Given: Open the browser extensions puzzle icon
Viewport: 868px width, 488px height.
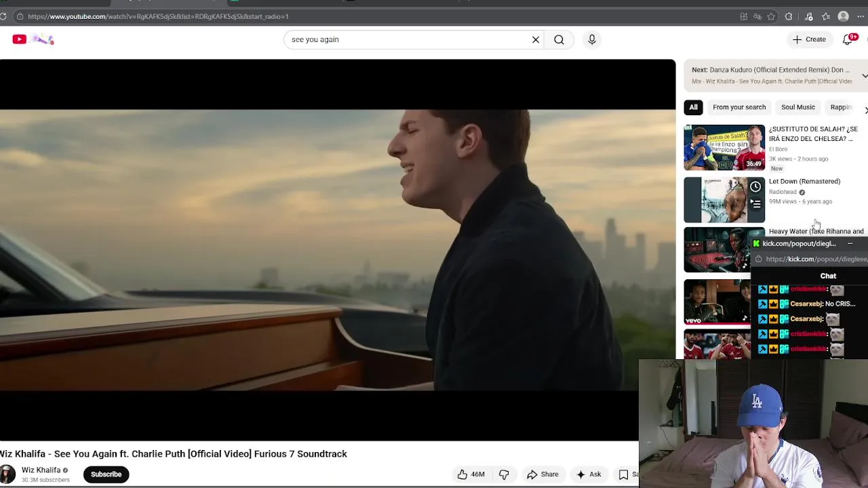Looking at the screenshot, I should pos(789,16).
